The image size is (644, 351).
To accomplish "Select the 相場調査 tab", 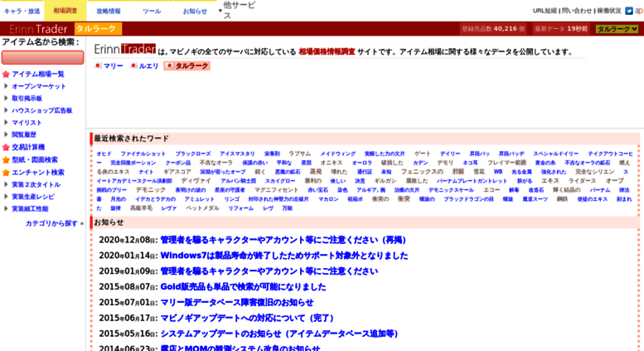I will [x=65, y=11].
